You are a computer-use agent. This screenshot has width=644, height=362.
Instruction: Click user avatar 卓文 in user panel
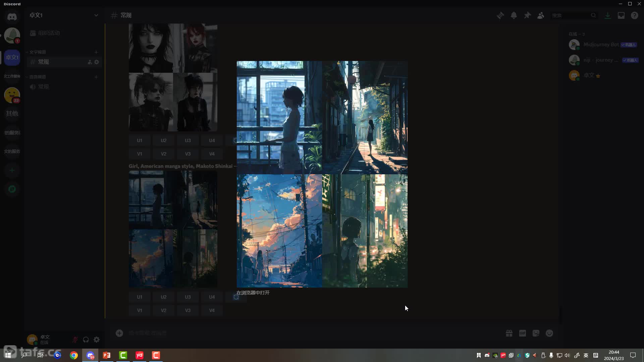pos(32,340)
